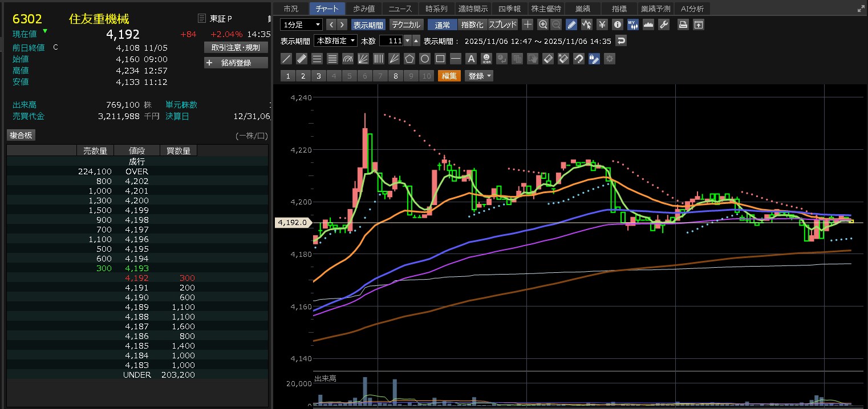868x409 pixels.
Task: Print the chart with printer icon
Action: (683, 24)
